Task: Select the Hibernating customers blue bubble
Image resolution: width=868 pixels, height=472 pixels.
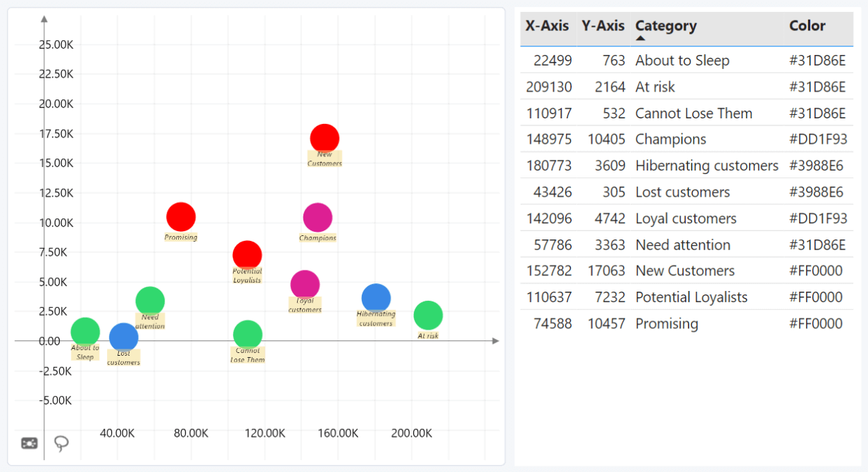Action: pyautogui.click(x=376, y=298)
